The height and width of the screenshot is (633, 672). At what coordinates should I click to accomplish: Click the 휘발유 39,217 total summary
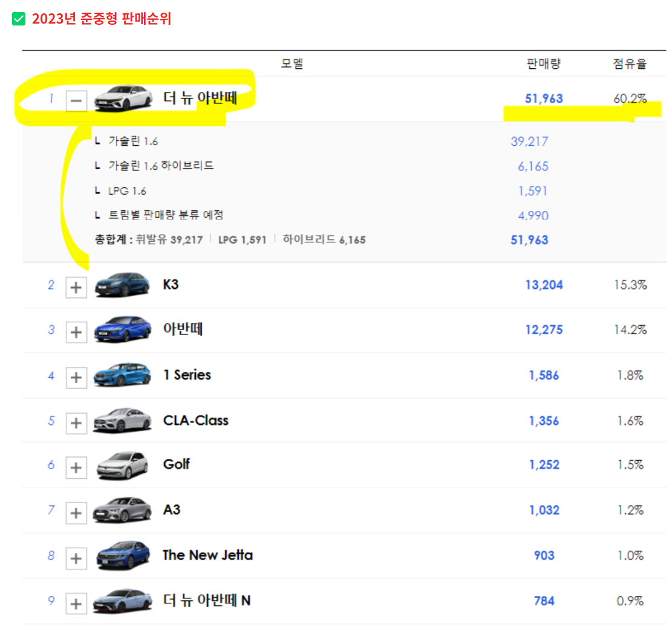169,240
